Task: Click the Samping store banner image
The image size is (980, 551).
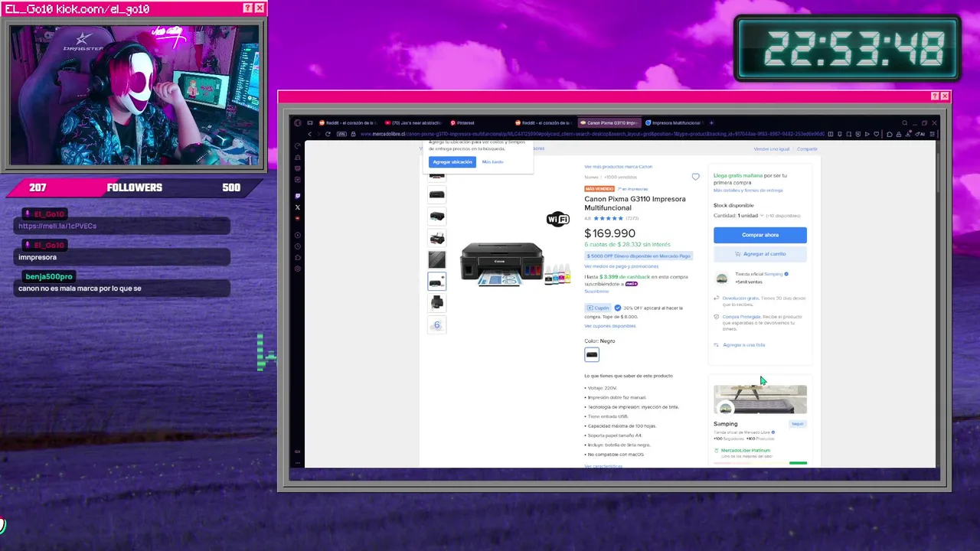Action: 759,399
